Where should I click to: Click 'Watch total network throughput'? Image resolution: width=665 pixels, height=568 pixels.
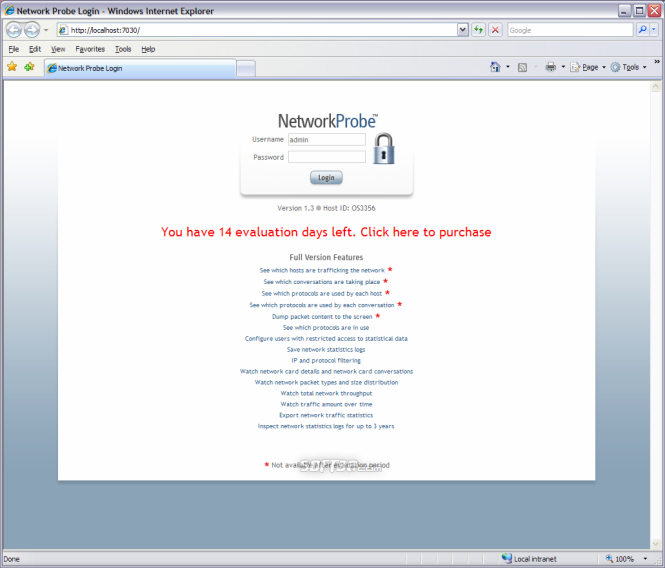(326, 394)
